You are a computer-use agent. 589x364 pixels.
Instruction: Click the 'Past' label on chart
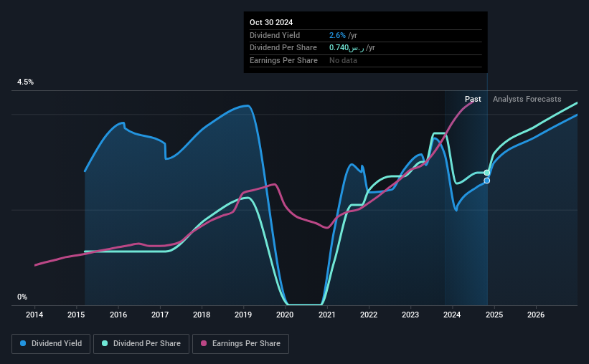[x=473, y=99]
